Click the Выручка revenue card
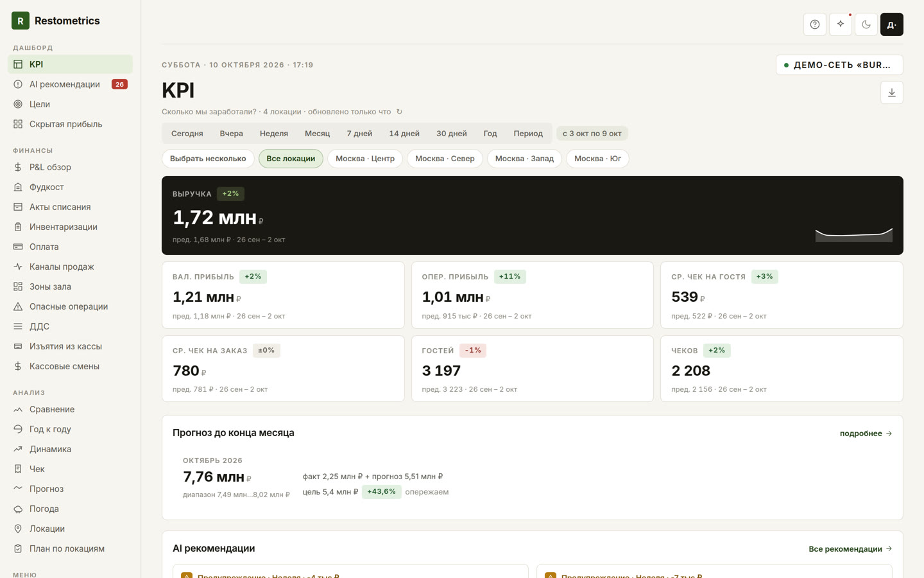 pos(533,215)
